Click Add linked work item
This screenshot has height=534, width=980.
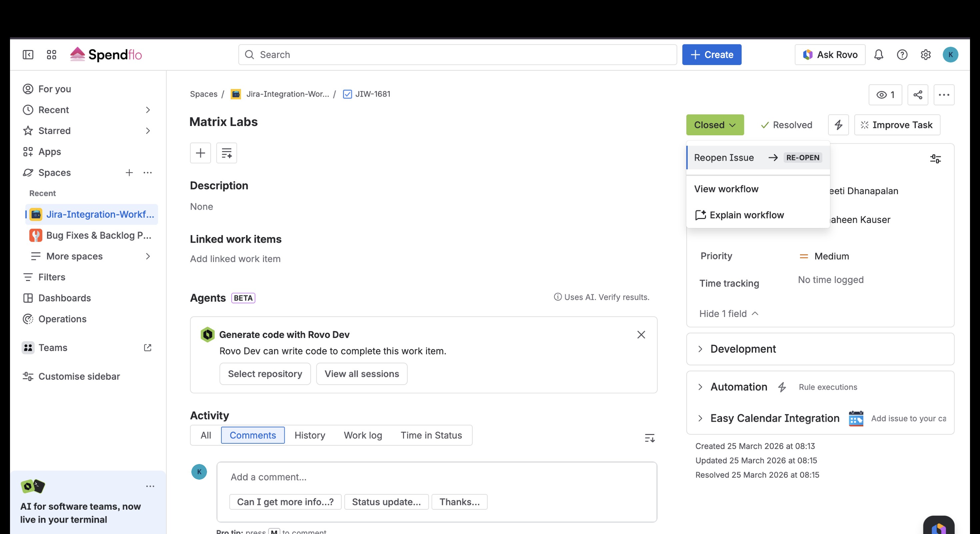click(x=235, y=259)
